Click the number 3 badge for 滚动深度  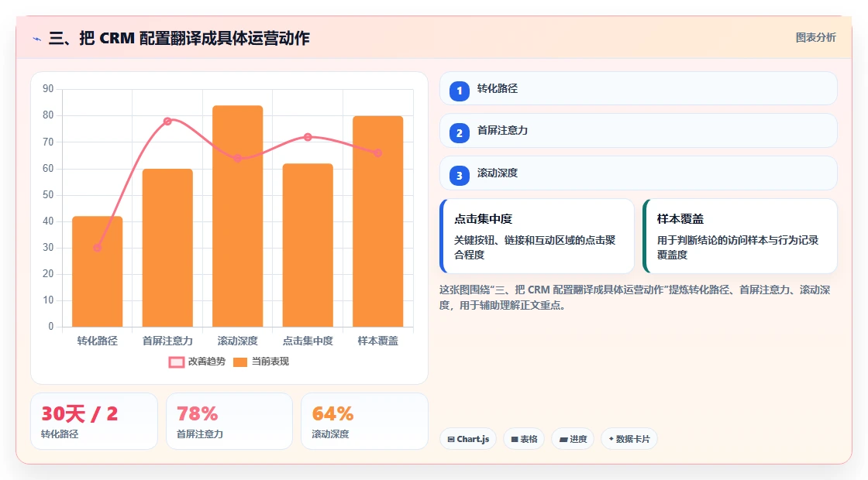tap(459, 176)
